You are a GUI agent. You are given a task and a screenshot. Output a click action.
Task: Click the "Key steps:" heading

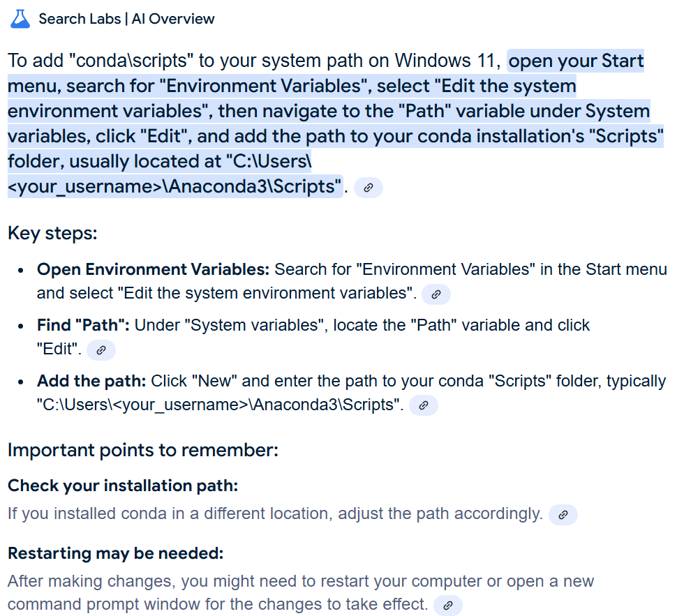pos(52,233)
